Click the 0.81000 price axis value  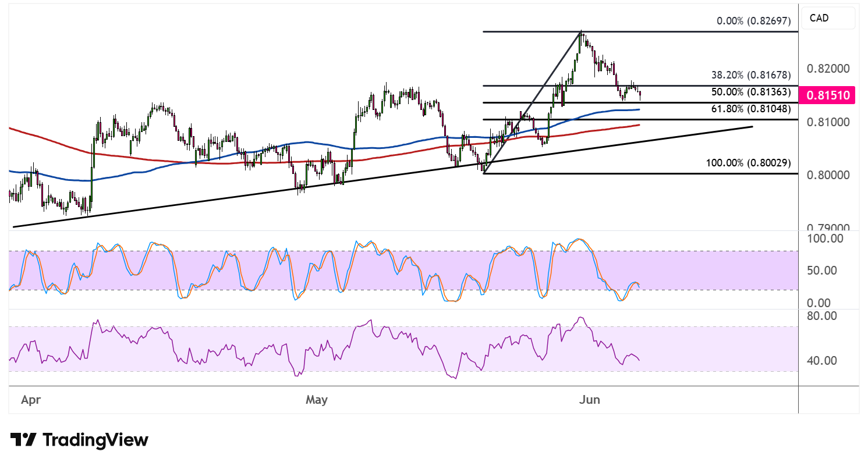828,122
